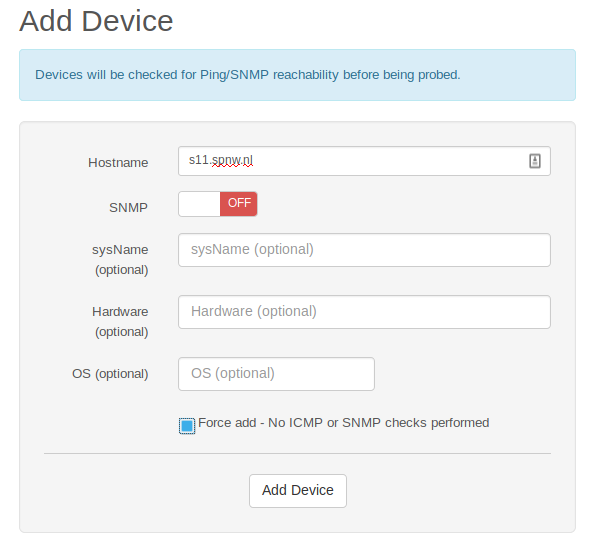
Task: Click the autofill contacts icon in Hostname field
Action: [x=535, y=161]
